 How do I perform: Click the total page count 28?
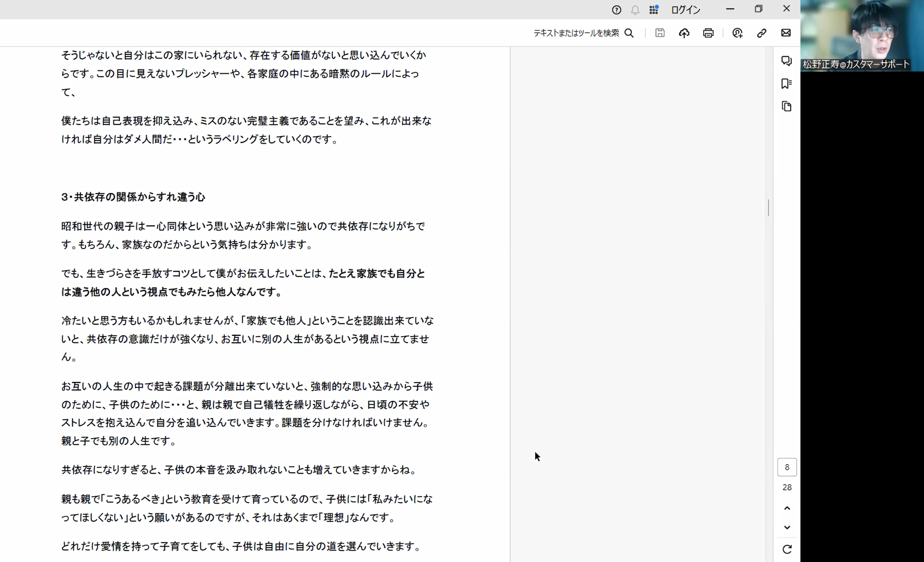point(787,487)
